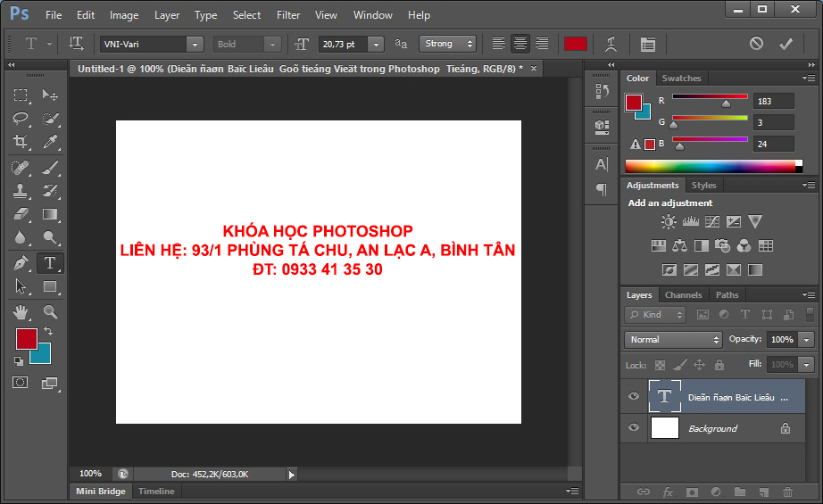Toggle text orientation button
The height and width of the screenshot is (504, 823).
click(76, 44)
